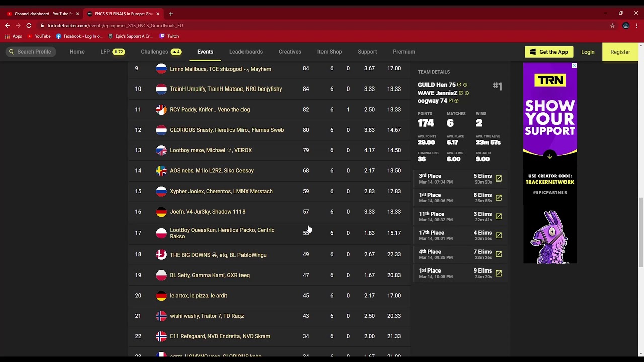Open 4th Place match details icon
Screen dimensions: 644x362
click(499, 254)
